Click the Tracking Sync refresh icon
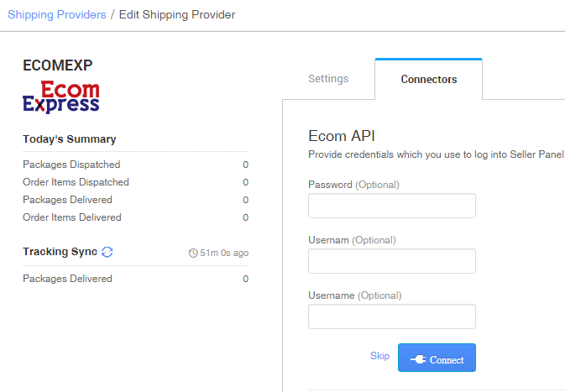The width and height of the screenshot is (565, 392). coord(107,252)
